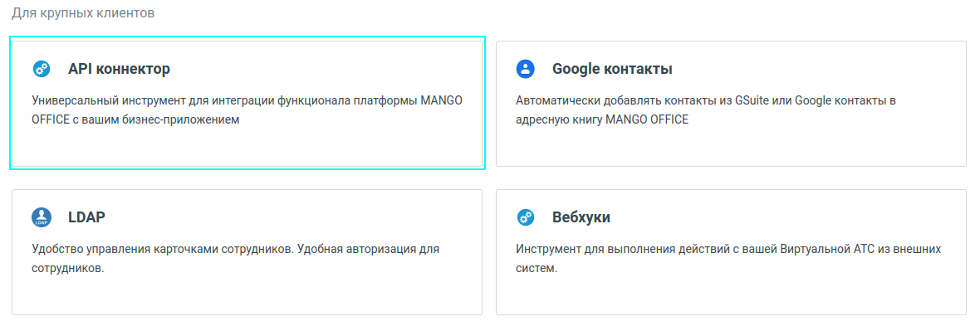Open the Google контакты title

pyautogui.click(x=613, y=69)
